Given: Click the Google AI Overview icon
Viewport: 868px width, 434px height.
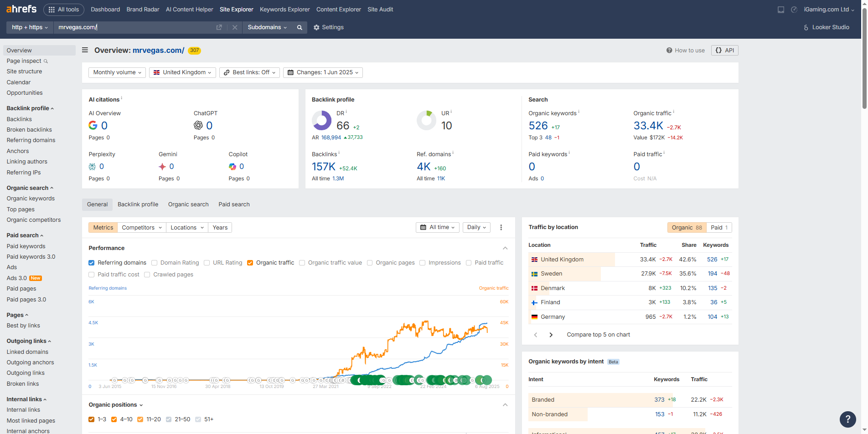Looking at the screenshot, I should pos(93,125).
